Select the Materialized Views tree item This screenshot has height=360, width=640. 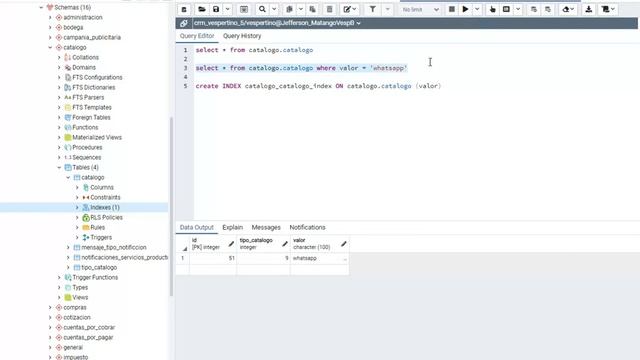point(97,138)
